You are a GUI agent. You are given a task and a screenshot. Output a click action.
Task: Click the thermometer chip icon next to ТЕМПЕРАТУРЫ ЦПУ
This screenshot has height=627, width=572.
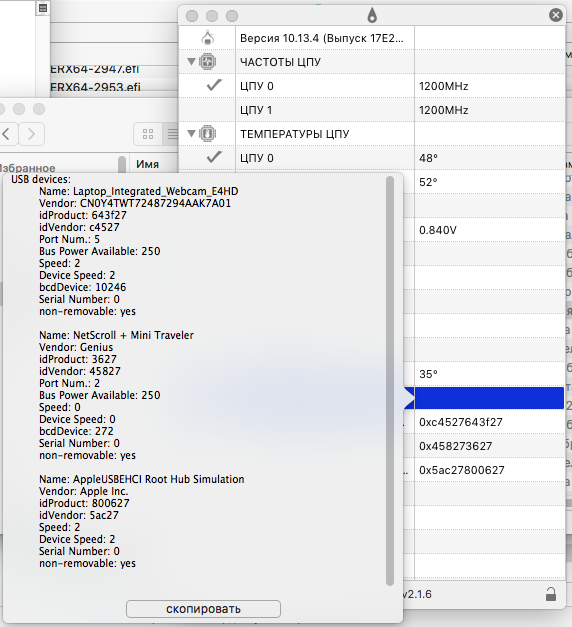[x=208, y=134]
